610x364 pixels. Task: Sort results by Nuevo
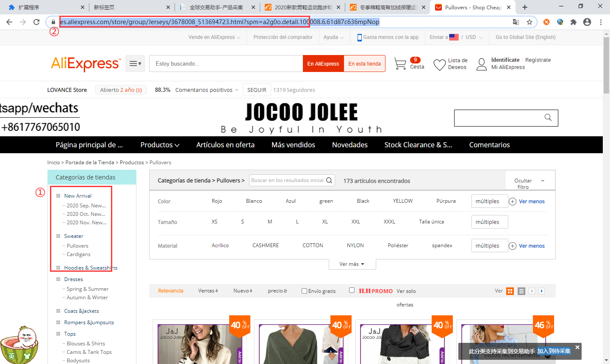click(243, 291)
